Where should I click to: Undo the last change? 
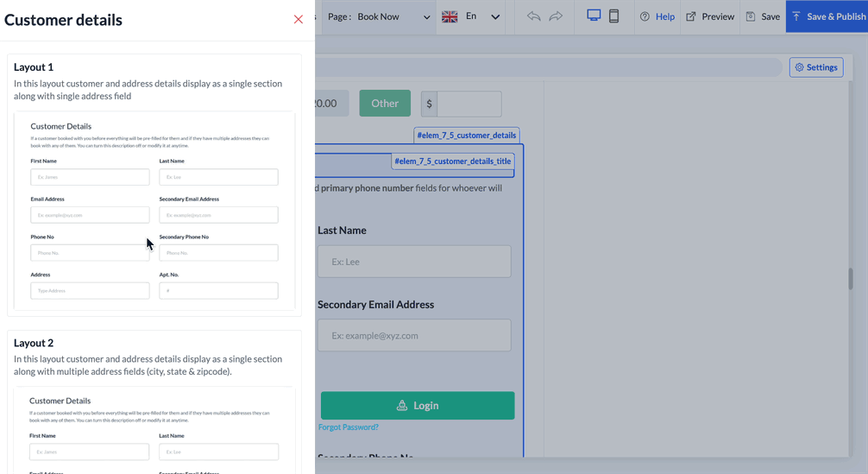(533, 16)
